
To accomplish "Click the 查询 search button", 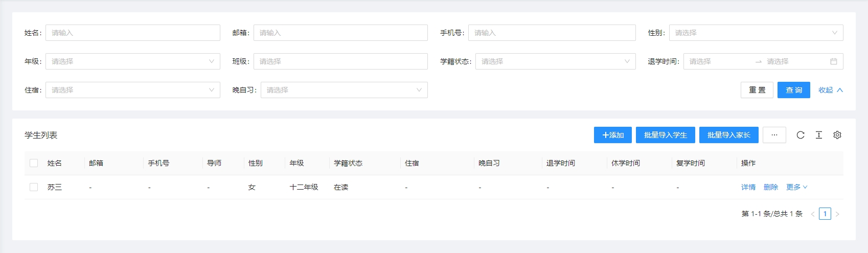I will [x=793, y=90].
